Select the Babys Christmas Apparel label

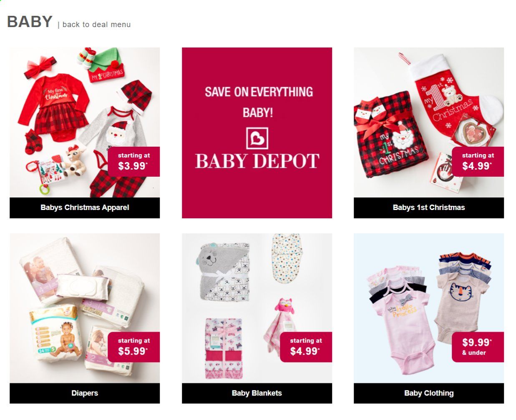[x=85, y=207]
